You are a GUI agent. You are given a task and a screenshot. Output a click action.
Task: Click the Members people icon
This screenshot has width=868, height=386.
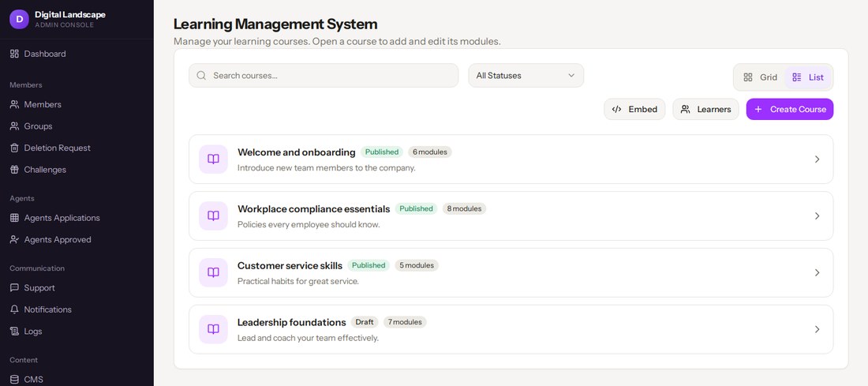tap(14, 104)
